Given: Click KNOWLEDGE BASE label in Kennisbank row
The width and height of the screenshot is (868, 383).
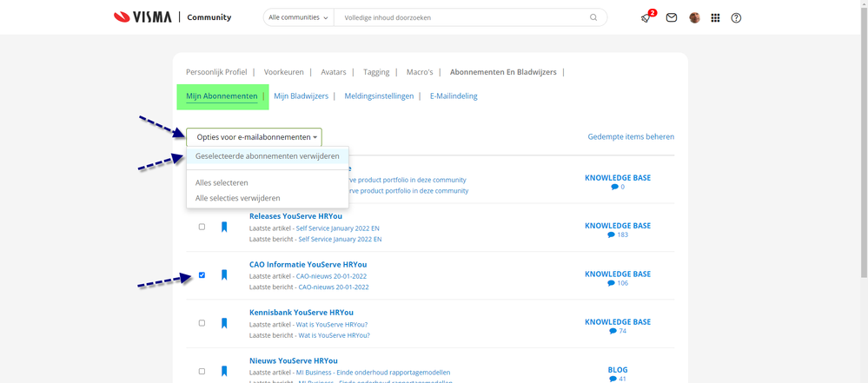Looking at the screenshot, I should point(618,322).
